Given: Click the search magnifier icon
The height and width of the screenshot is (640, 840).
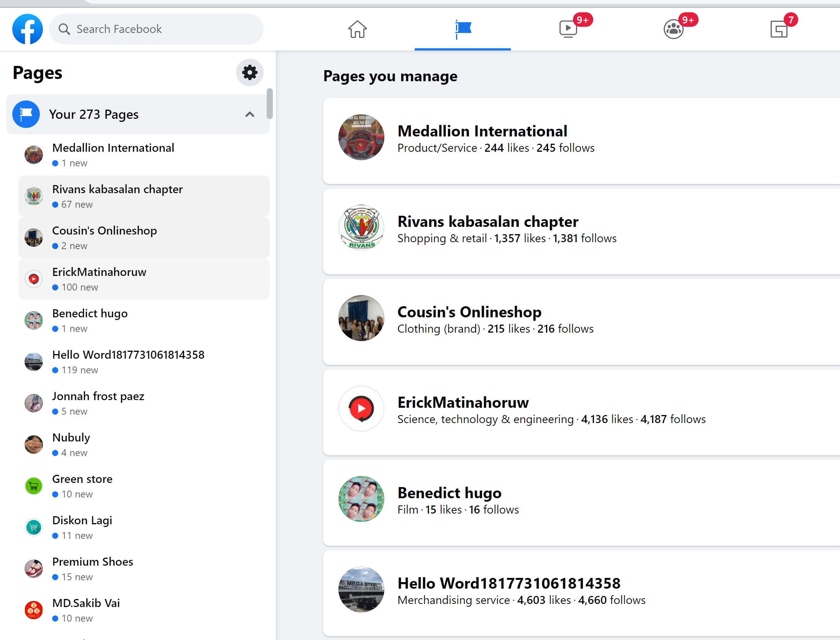Looking at the screenshot, I should [x=64, y=29].
